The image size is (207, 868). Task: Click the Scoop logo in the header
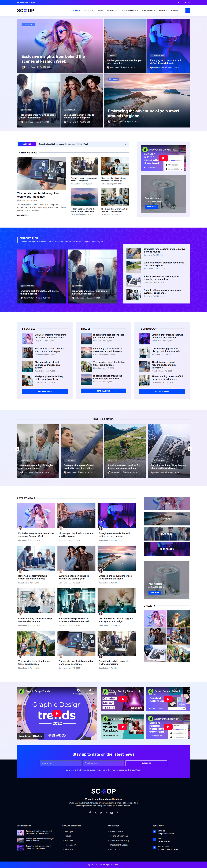pyautogui.click(x=26, y=10)
